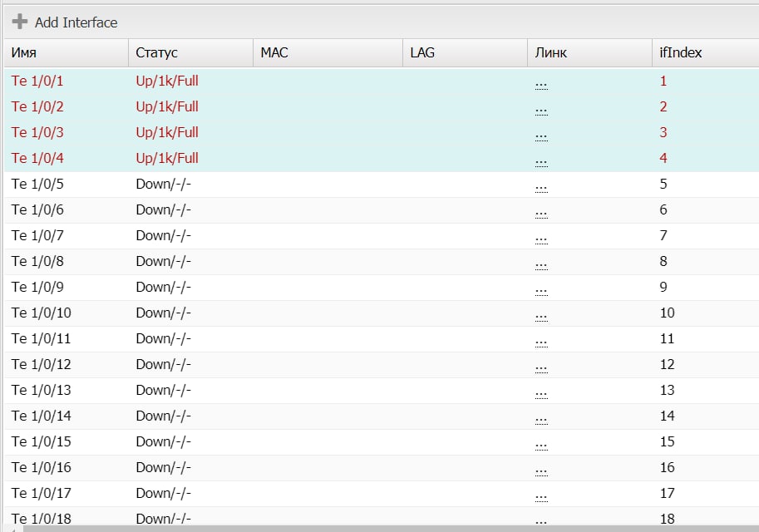Open the link dots for Te 1/0/14
The width and height of the screenshot is (759, 532).
[x=541, y=421]
